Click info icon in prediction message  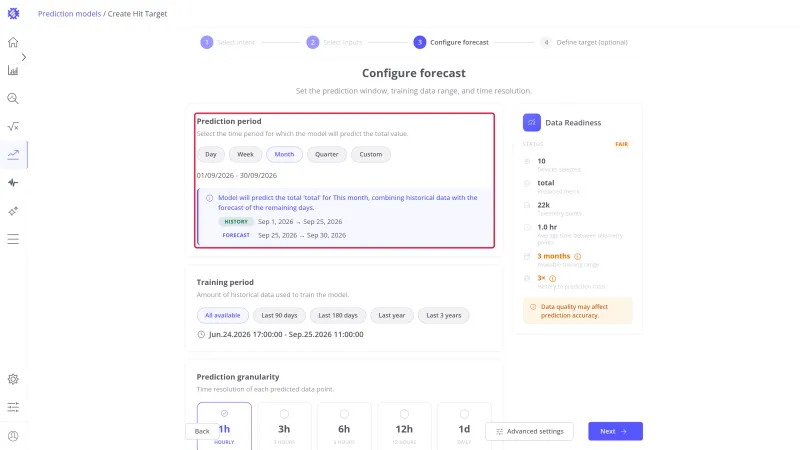pyautogui.click(x=210, y=198)
